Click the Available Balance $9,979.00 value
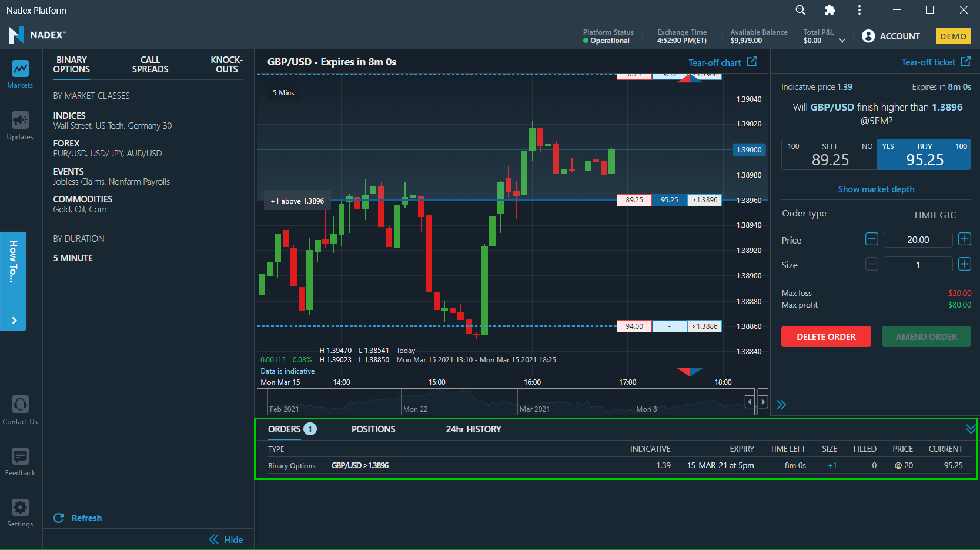This screenshot has height=550, width=980. click(x=746, y=41)
